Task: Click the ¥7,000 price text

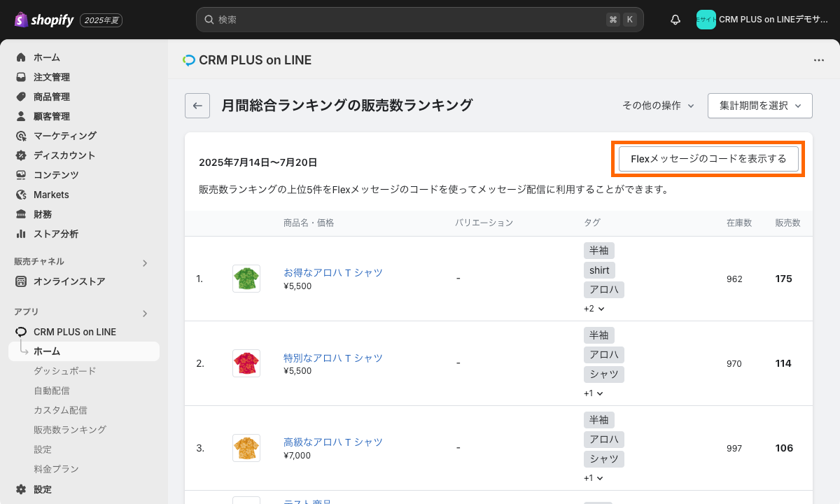Action: click(x=297, y=456)
